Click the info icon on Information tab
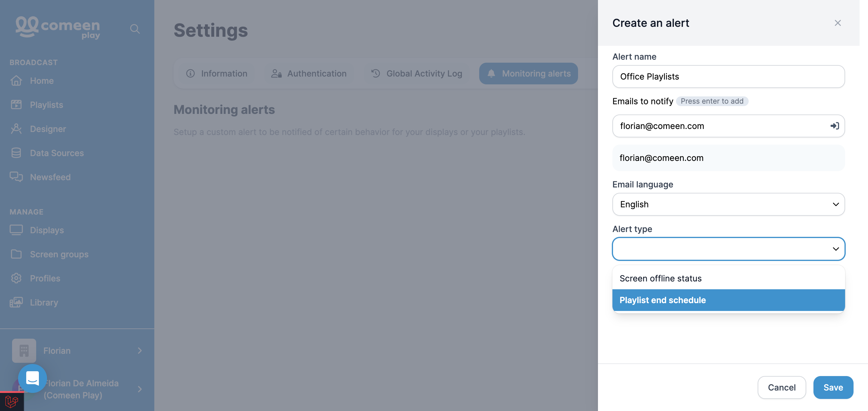The width and height of the screenshot is (868, 411). click(190, 74)
